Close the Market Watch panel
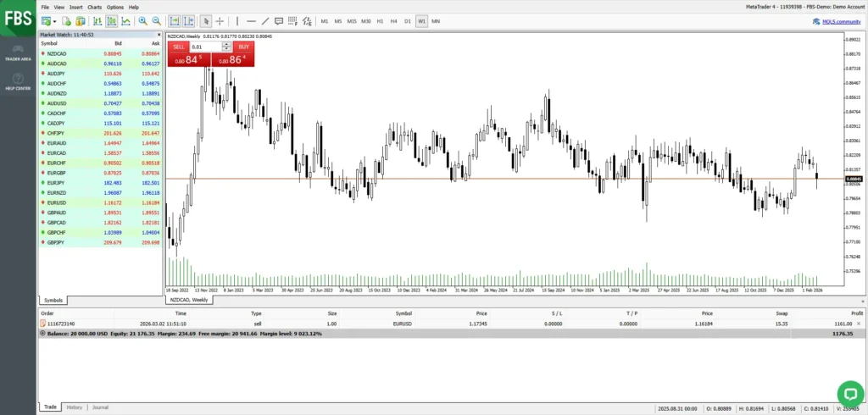Image resolution: width=868 pixels, height=415 pixels. [x=159, y=35]
